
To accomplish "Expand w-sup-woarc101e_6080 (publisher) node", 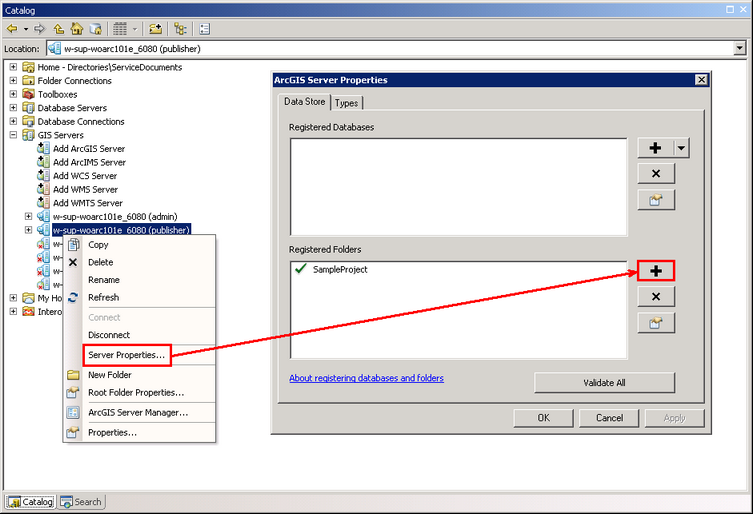I will (28, 230).
